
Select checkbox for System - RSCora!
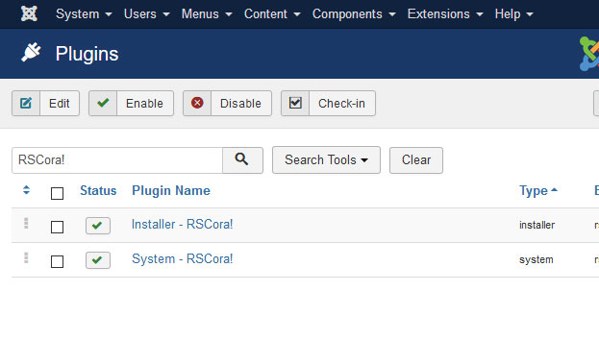57,261
